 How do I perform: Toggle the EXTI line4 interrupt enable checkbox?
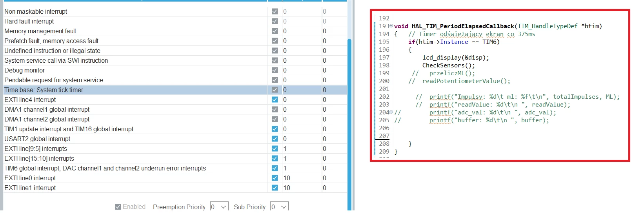click(x=275, y=100)
